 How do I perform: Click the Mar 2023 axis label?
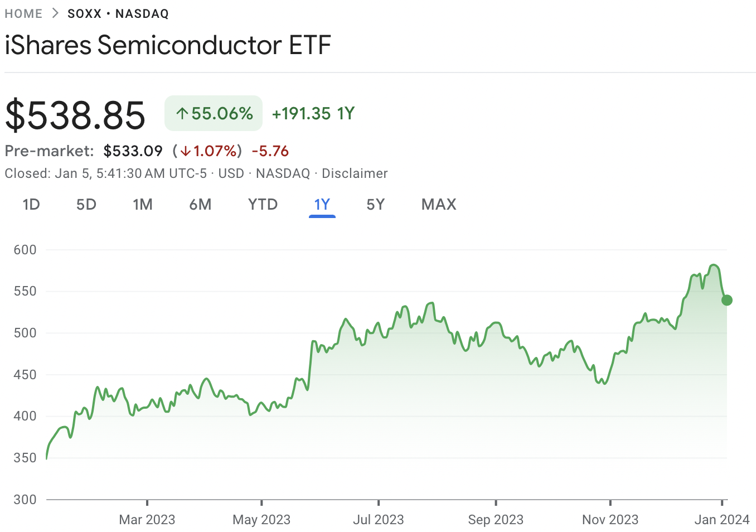tap(147, 520)
